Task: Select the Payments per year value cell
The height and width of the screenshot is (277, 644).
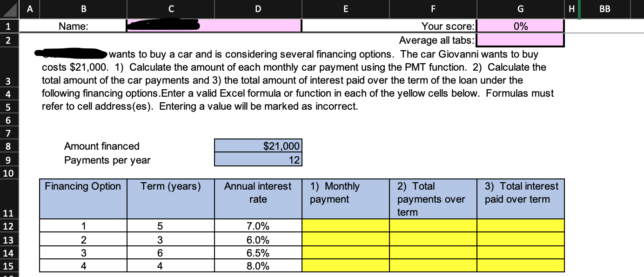Action: coord(258,160)
